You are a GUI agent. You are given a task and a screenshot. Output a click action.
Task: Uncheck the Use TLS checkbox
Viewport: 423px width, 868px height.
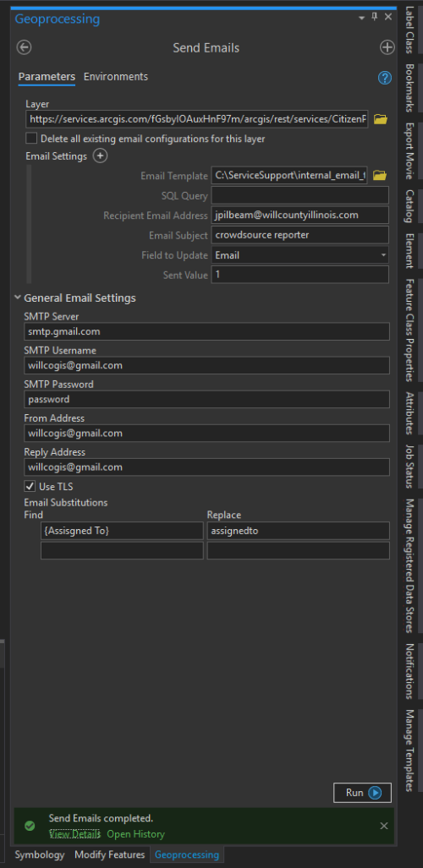[x=30, y=487]
